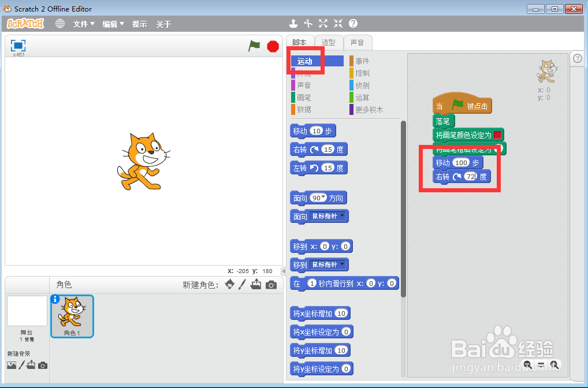Open the direction dropdown in 面向90方向 block

(x=323, y=197)
